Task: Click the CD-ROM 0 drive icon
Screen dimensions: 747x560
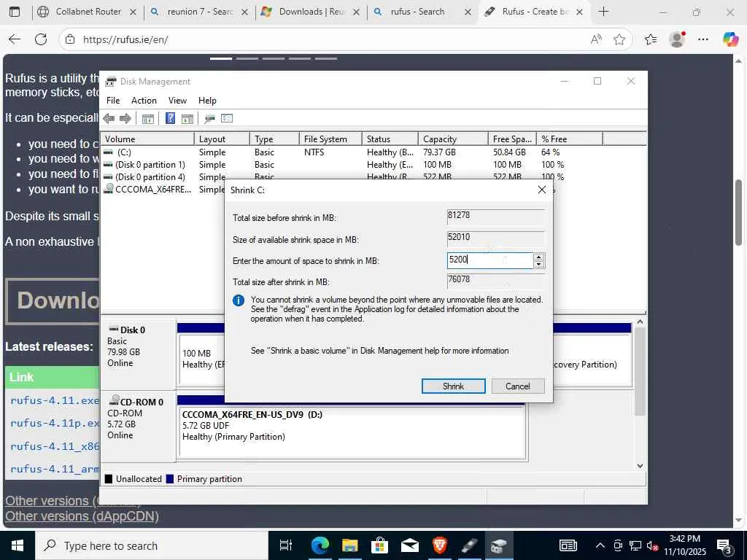Action: pyautogui.click(x=114, y=400)
